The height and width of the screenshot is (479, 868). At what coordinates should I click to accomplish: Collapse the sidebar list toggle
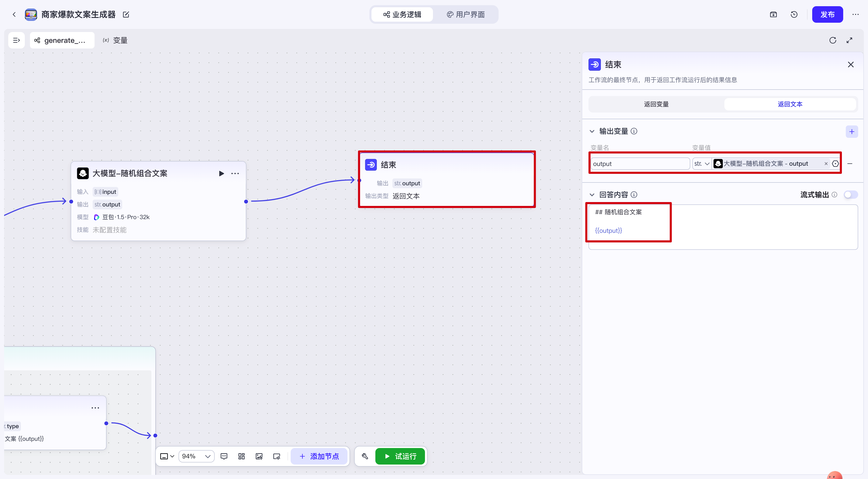coord(16,41)
